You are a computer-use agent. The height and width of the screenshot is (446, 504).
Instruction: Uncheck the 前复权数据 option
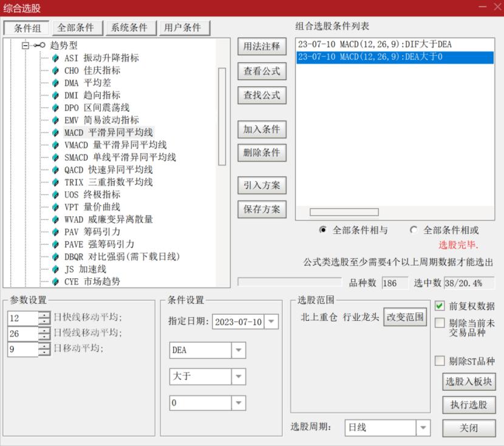tap(440, 306)
